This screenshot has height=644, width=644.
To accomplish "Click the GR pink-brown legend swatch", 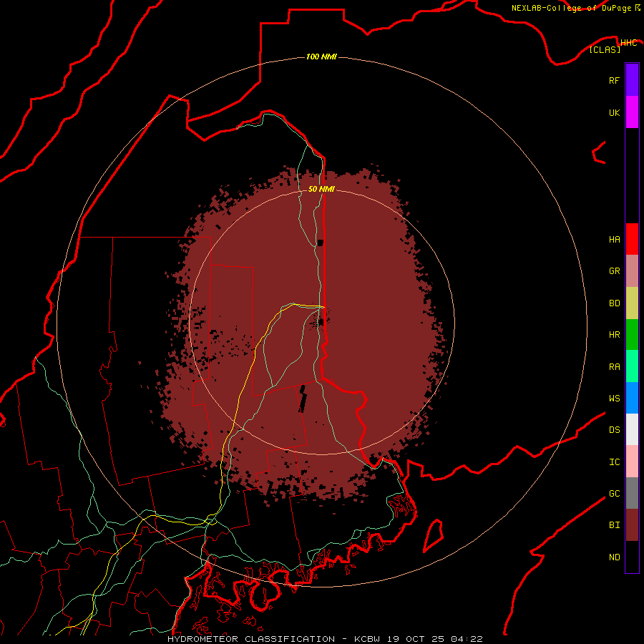I will [x=632, y=271].
